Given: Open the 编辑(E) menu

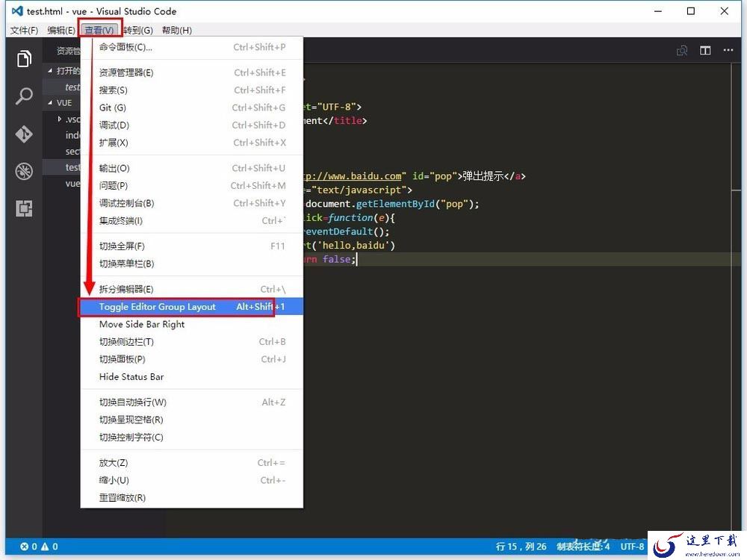Looking at the screenshot, I should [61, 31].
